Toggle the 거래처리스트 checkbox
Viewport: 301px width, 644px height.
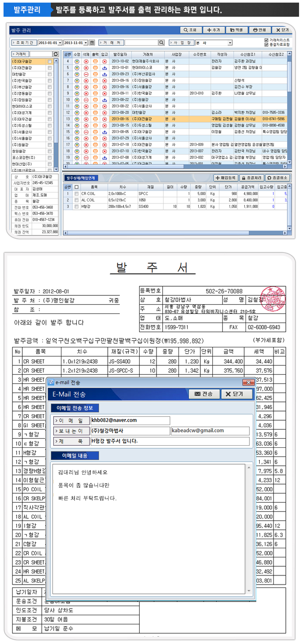pyautogui.click(x=267, y=40)
